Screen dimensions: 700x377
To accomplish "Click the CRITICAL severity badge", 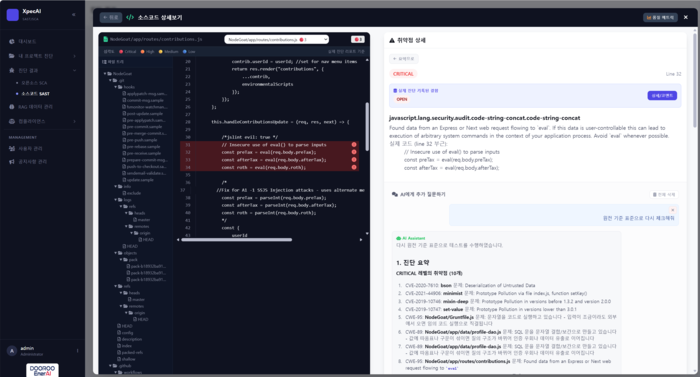I will (403, 74).
